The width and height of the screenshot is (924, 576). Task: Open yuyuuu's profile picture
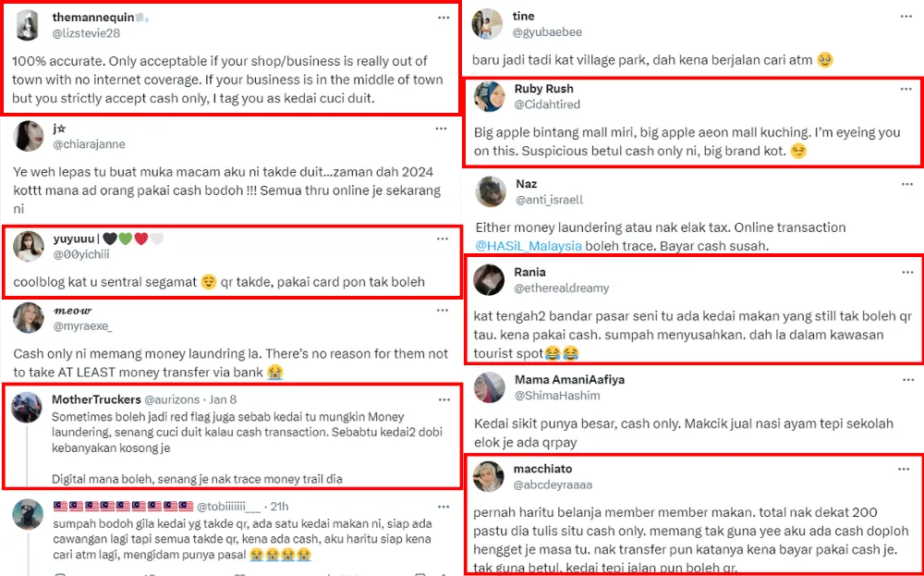pos(29,246)
